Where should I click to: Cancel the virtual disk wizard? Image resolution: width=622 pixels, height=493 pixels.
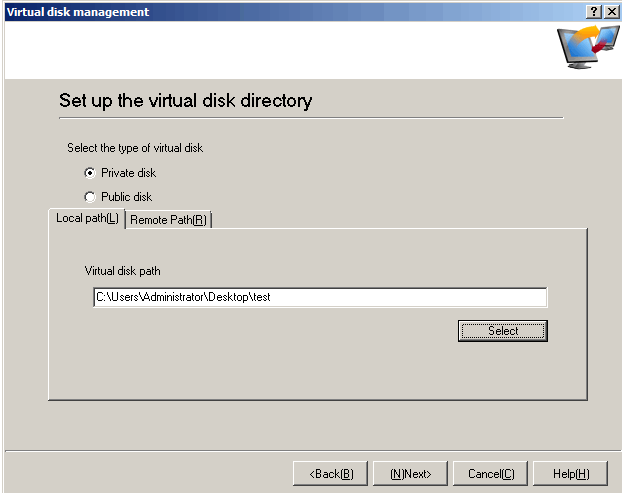pyautogui.click(x=490, y=473)
